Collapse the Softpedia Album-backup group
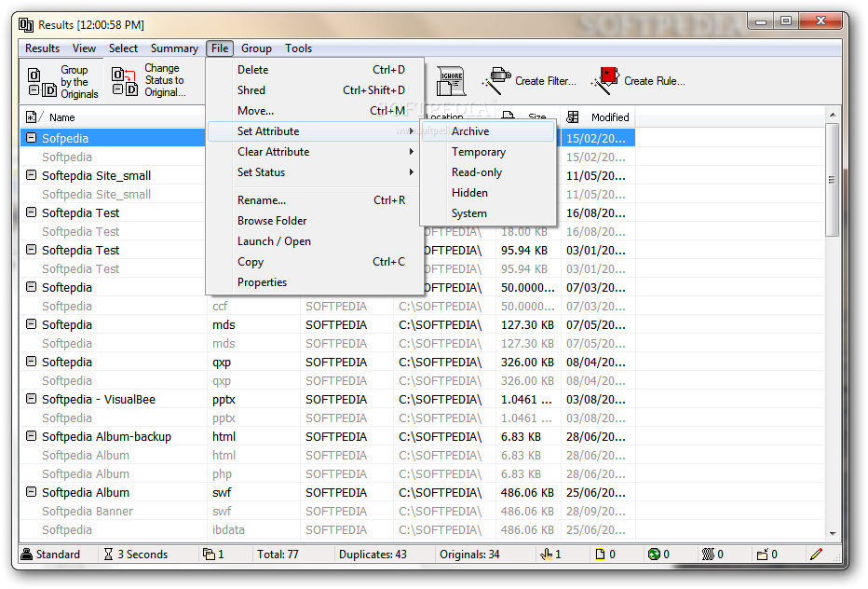Image resolution: width=868 pixels, height=589 pixels. (32, 436)
